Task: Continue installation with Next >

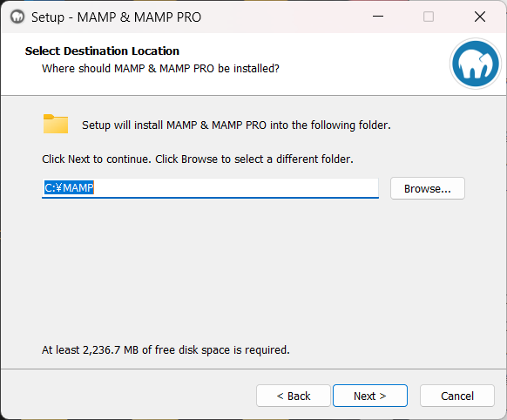Action: pos(370,396)
